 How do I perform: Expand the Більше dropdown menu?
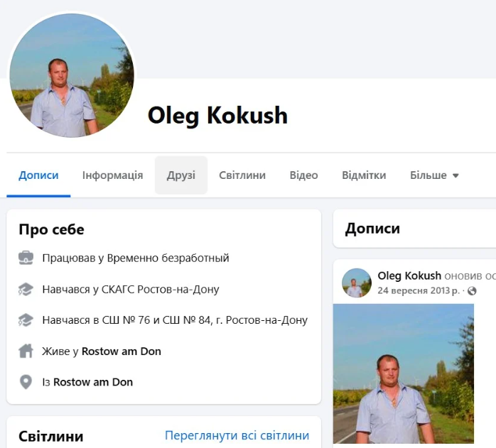coord(434,175)
